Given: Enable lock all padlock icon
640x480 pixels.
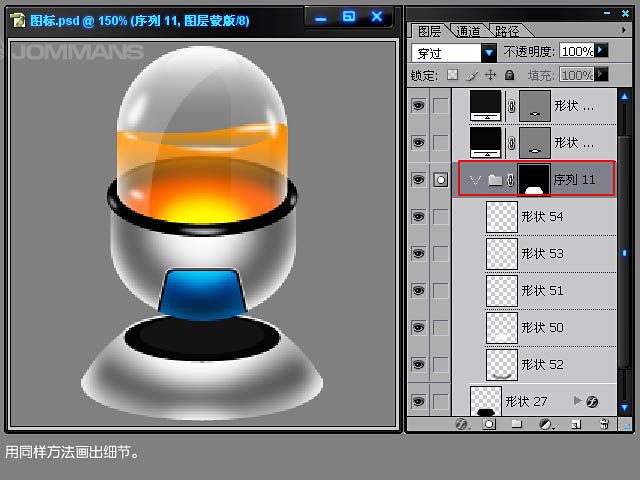Looking at the screenshot, I should coord(509,75).
